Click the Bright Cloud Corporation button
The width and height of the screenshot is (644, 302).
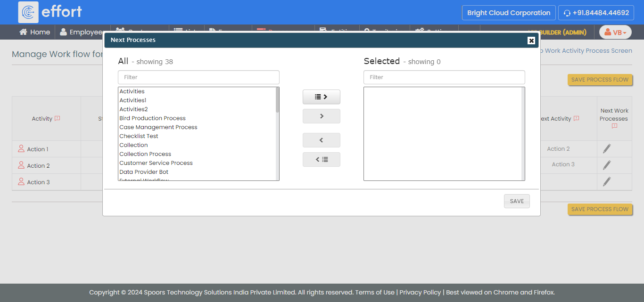point(508,13)
